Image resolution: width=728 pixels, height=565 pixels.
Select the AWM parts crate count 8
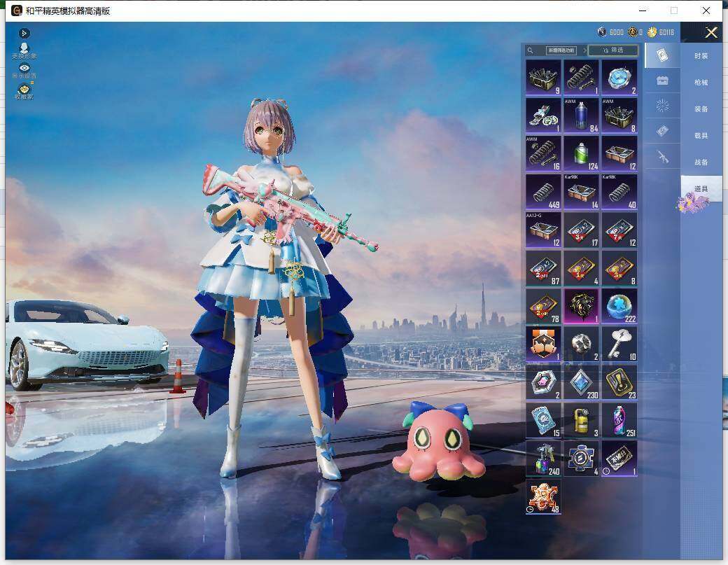point(619,115)
